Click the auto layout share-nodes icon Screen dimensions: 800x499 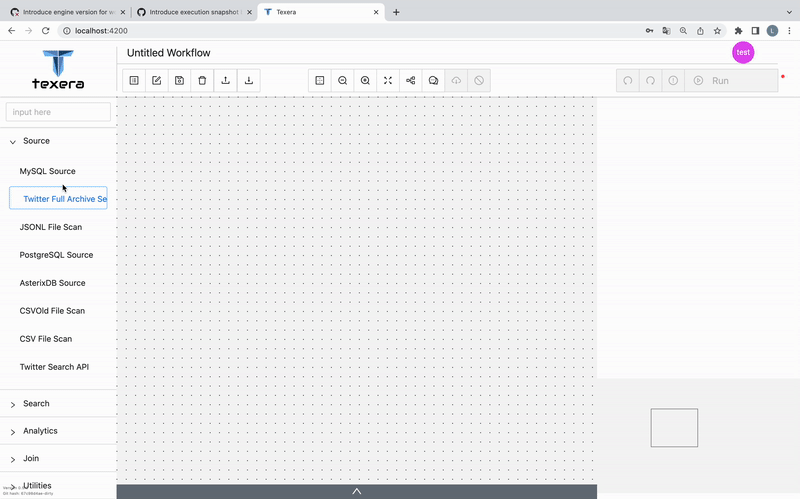click(411, 81)
